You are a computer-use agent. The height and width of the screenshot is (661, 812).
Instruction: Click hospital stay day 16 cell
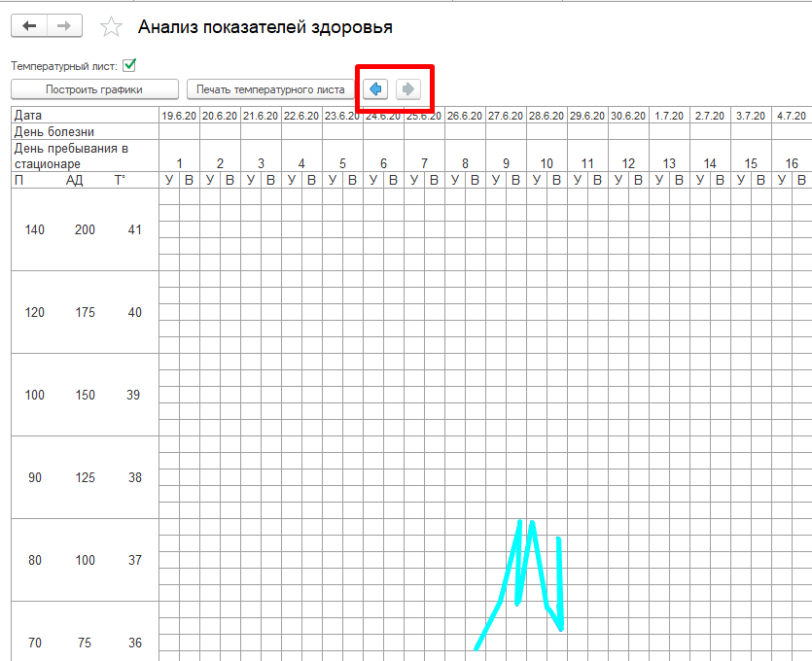[x=792, y=163]
